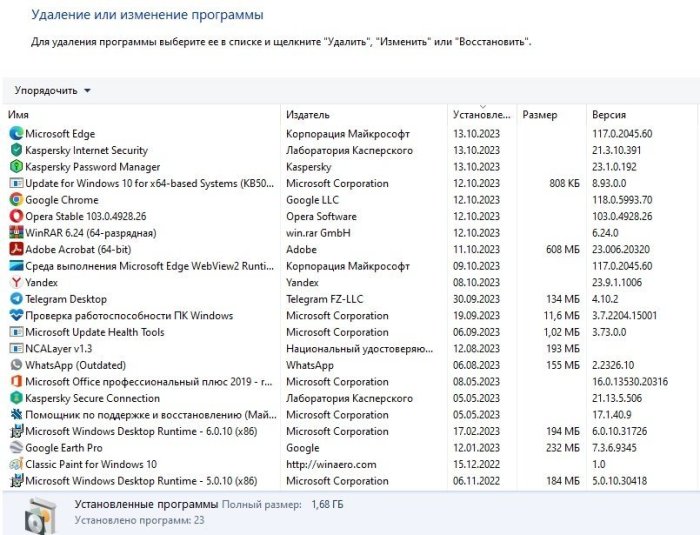Click the Установленные программы disc icon
This screenshot has width=700, height=535.
41,517
